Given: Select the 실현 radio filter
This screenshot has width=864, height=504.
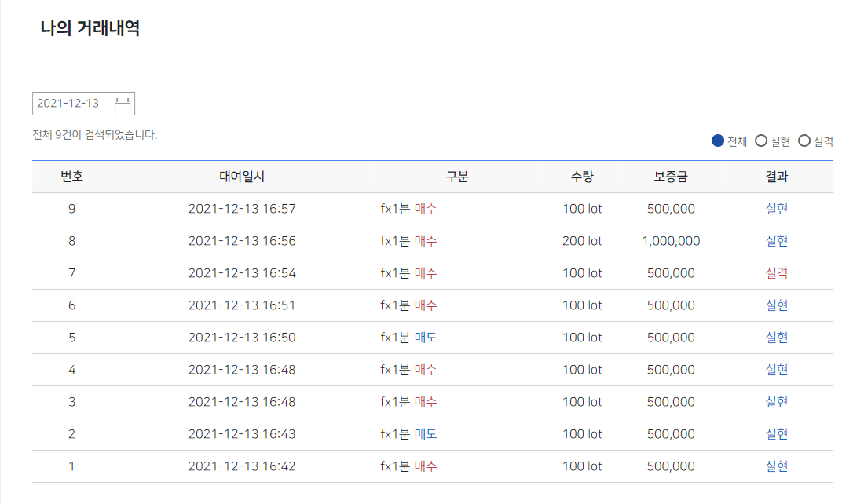Looking at the screenshot, I should tap(761, 141).
